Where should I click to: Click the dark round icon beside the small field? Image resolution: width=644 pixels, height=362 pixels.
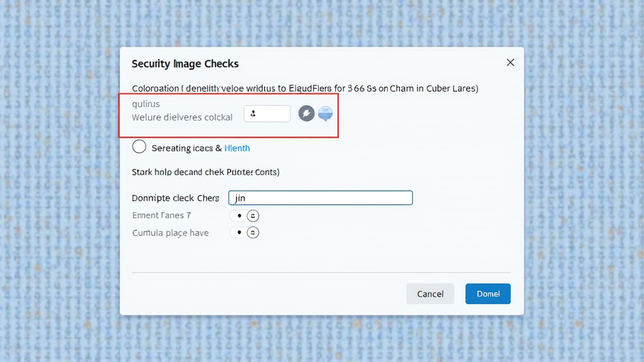coord(306,114)
